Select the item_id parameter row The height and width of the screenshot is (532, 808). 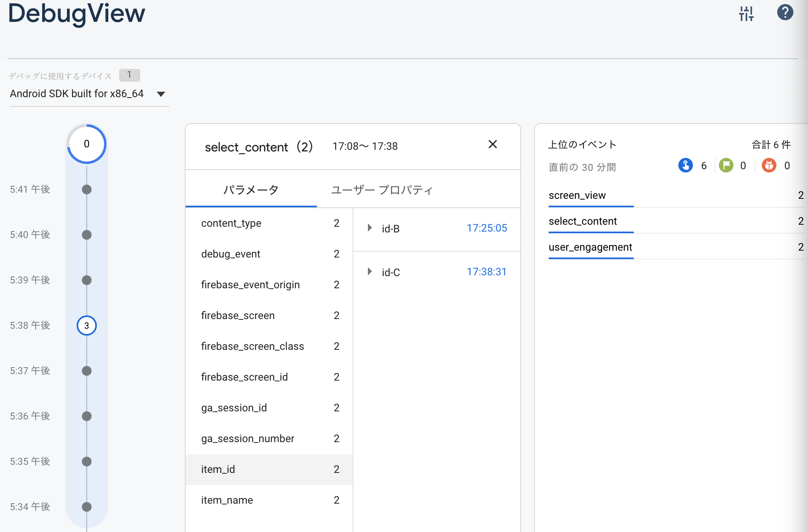pyautogui.click(x=269, y=469)
